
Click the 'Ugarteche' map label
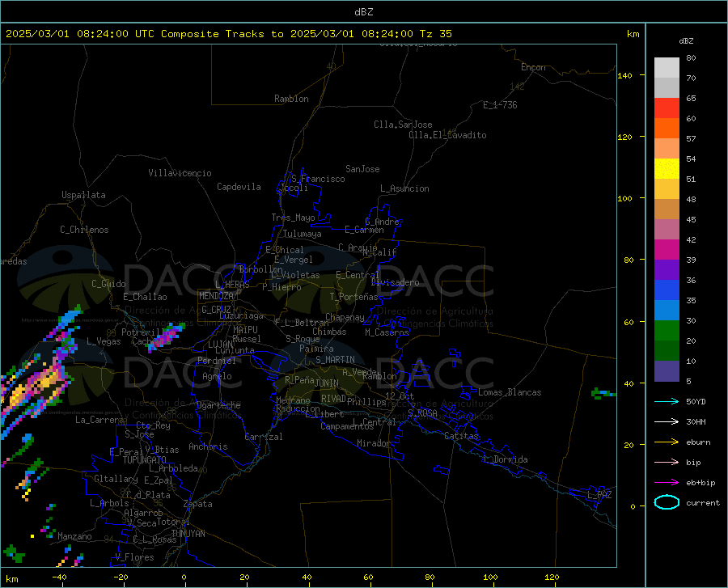click(218, 405)
